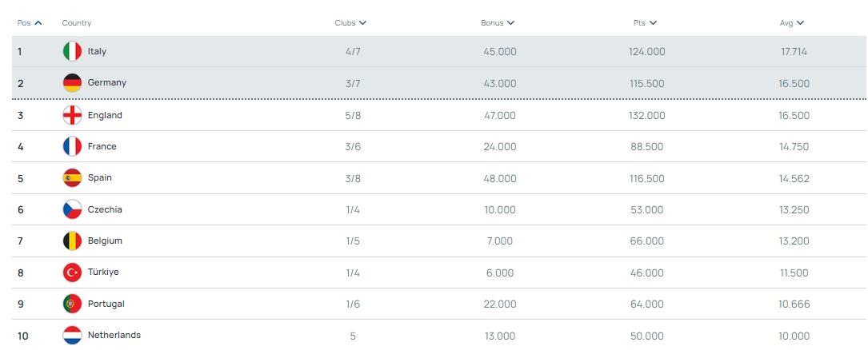
Task: Click the Germany flag icon
Action: (x=72, y=83)
